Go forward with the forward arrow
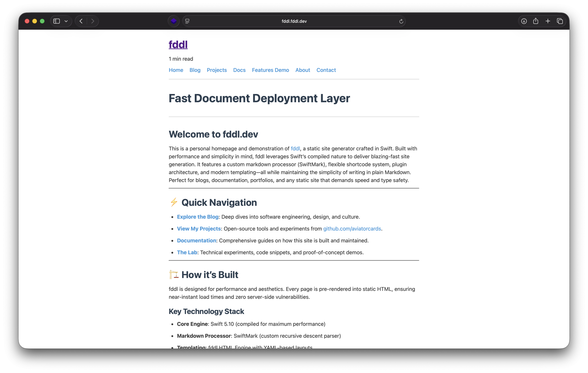The image size is (588, 373). coord(93,21)
